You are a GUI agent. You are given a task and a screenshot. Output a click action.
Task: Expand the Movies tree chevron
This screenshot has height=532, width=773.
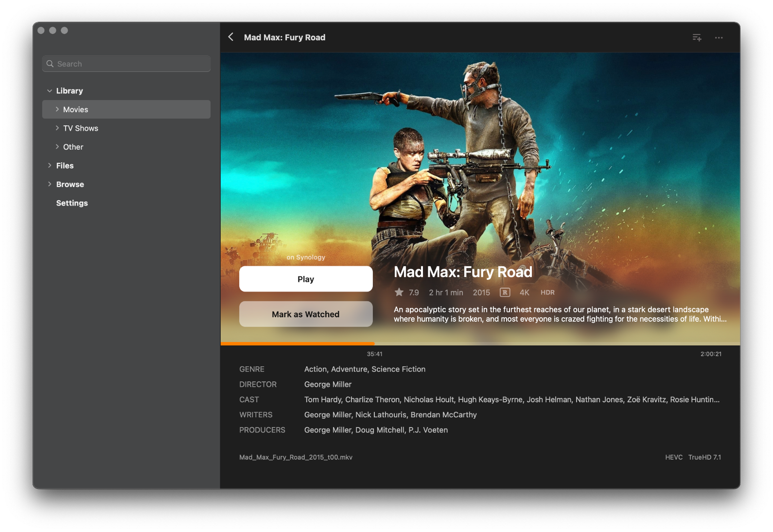coord(57,109)
